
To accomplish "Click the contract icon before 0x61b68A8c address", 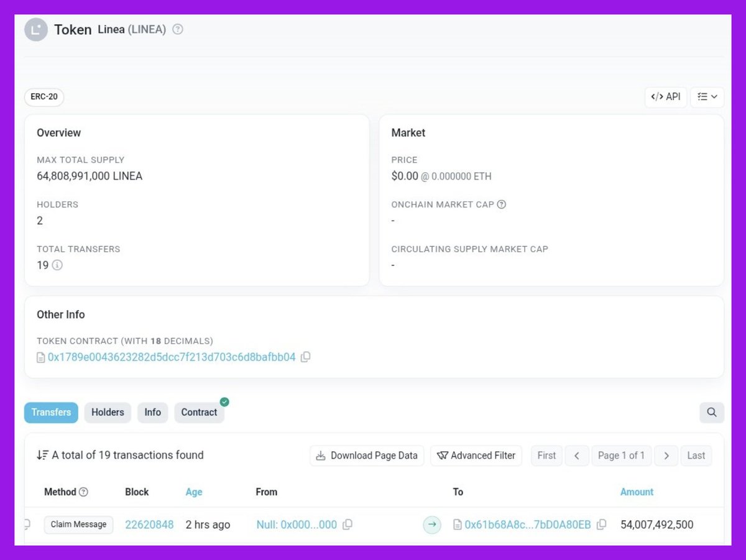I will click(458, 525).
